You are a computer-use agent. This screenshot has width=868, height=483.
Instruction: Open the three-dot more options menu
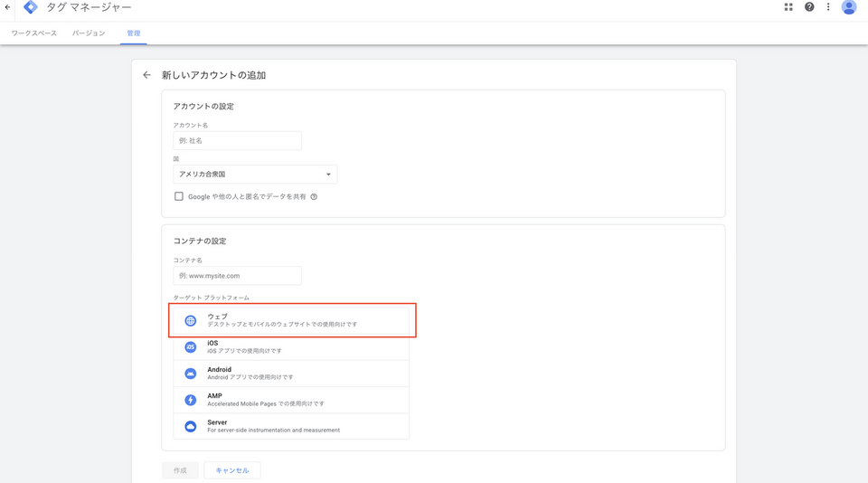point(828,7)
